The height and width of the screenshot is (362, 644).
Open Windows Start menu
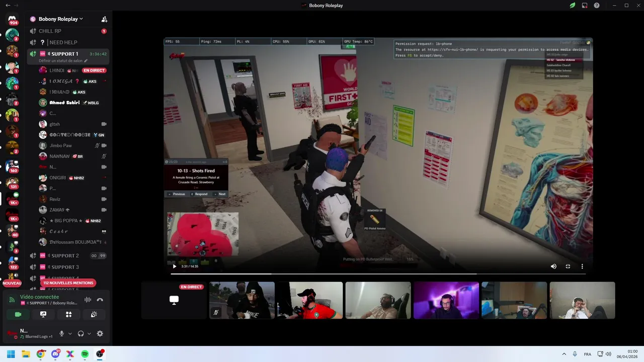(x=11, y=354)
